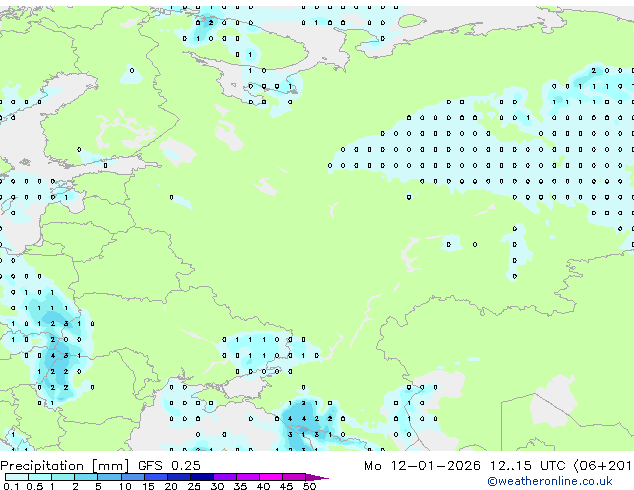Click the '0.5' legend scale label

(x=34, y=486)
